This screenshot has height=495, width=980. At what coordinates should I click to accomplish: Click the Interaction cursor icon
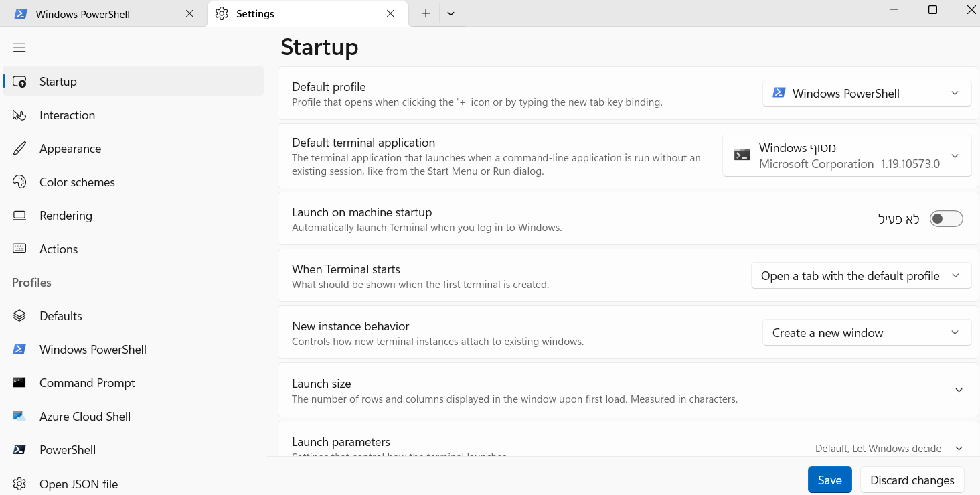coord(19,115)
